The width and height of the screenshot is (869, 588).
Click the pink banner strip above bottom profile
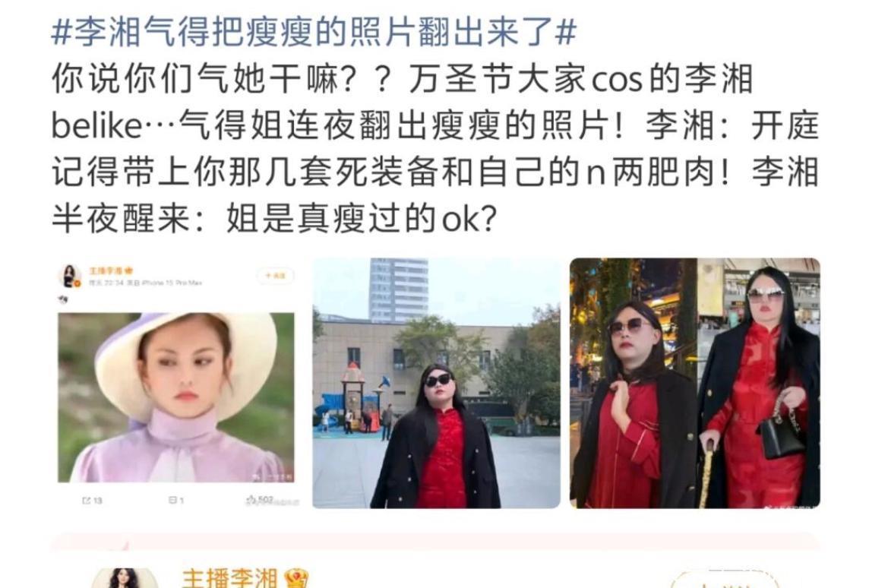(x=435, y=542)
